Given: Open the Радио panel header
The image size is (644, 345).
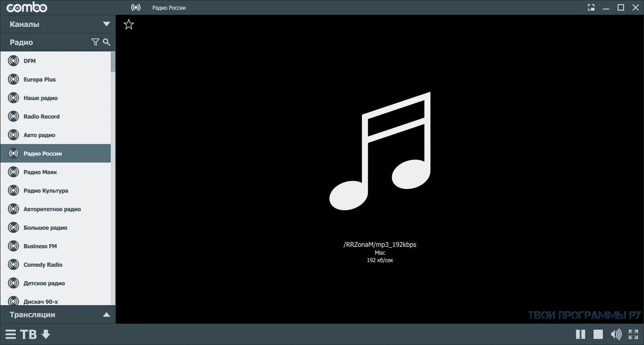Looking at the screenshot, I should 57,42.
